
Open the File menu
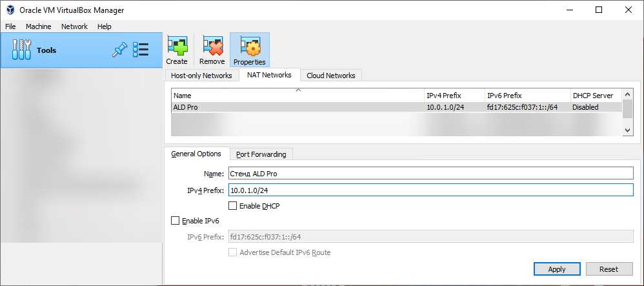pyautogui.click(x=10, y=26)
